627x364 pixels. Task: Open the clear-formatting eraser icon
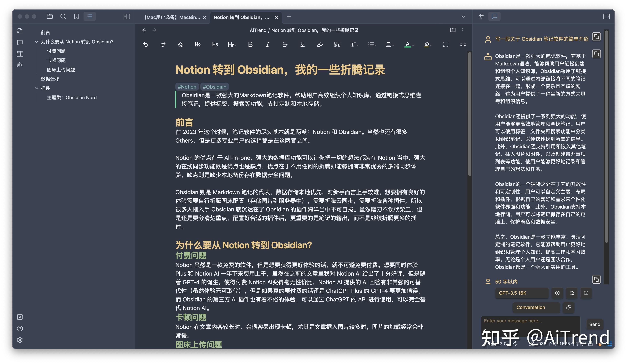coord(180,44)
